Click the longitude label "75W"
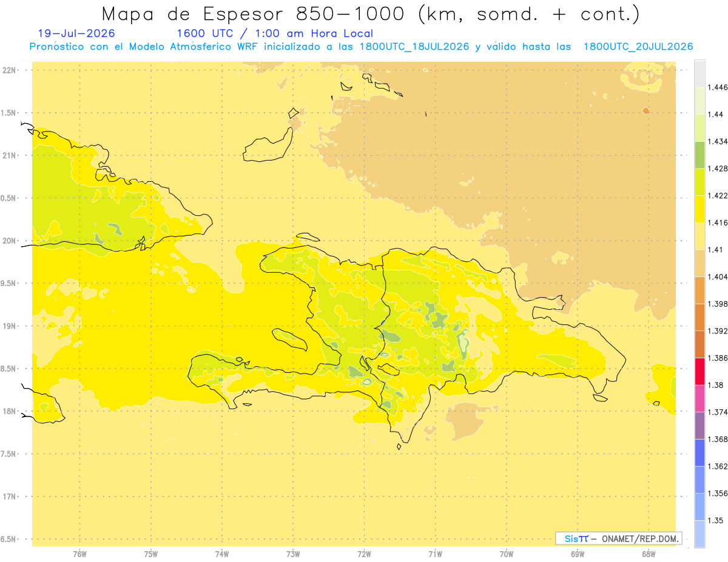728x562 pixels. point(150,555)
